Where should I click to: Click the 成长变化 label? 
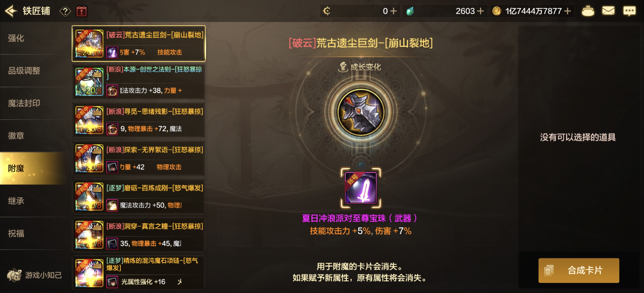click(365, 67)
